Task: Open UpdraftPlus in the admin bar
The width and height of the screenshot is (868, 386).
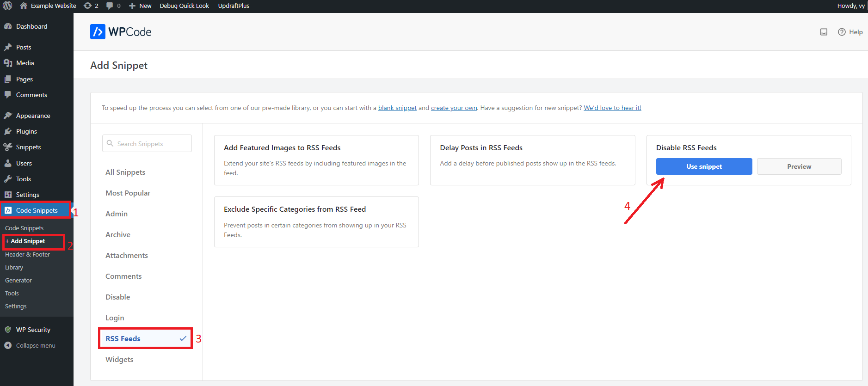Action: 234,6
